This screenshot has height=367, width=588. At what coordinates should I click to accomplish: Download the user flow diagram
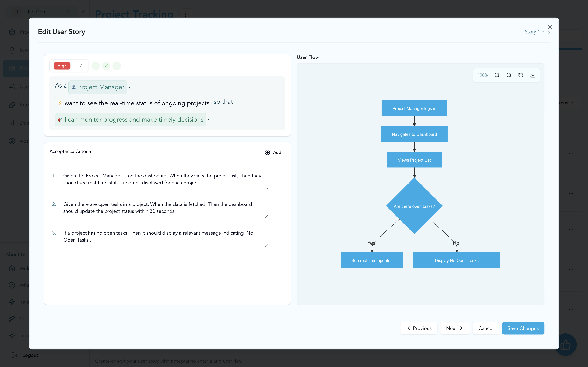(x=533, y=75)
